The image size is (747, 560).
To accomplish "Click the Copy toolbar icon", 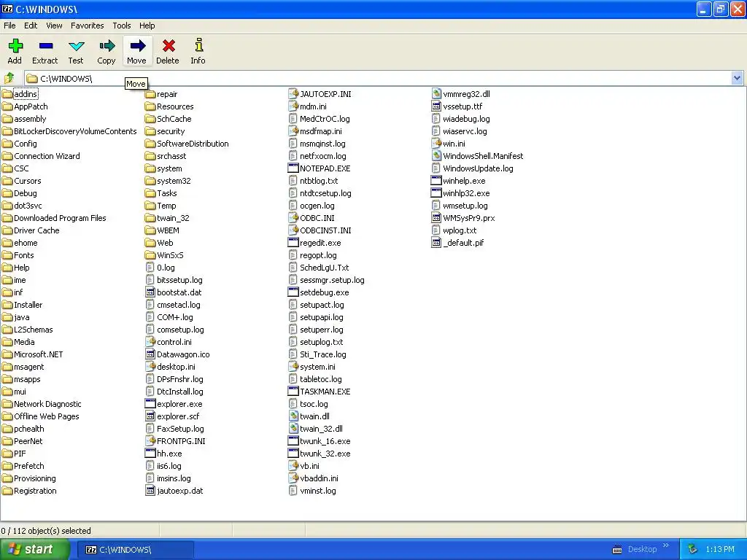I will pos(107,46).
